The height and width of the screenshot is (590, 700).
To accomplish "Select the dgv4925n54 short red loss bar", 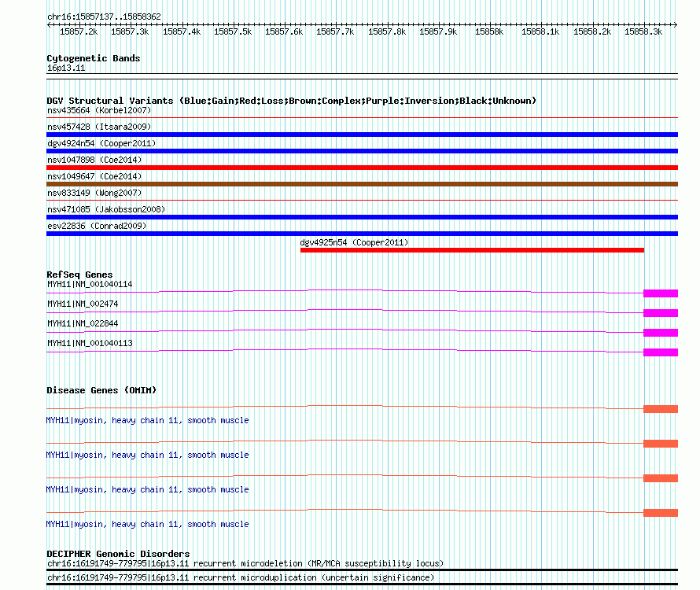I will click(x=473, y=250).
